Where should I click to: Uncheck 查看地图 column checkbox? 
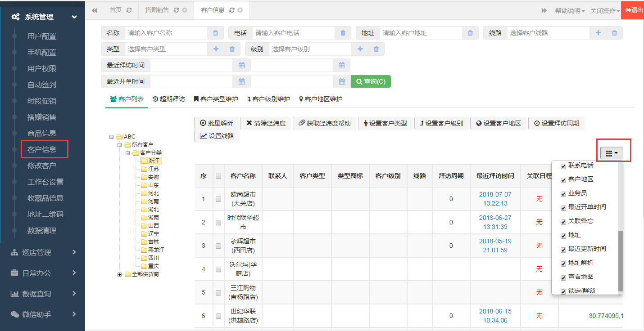[x=563, y=278]
